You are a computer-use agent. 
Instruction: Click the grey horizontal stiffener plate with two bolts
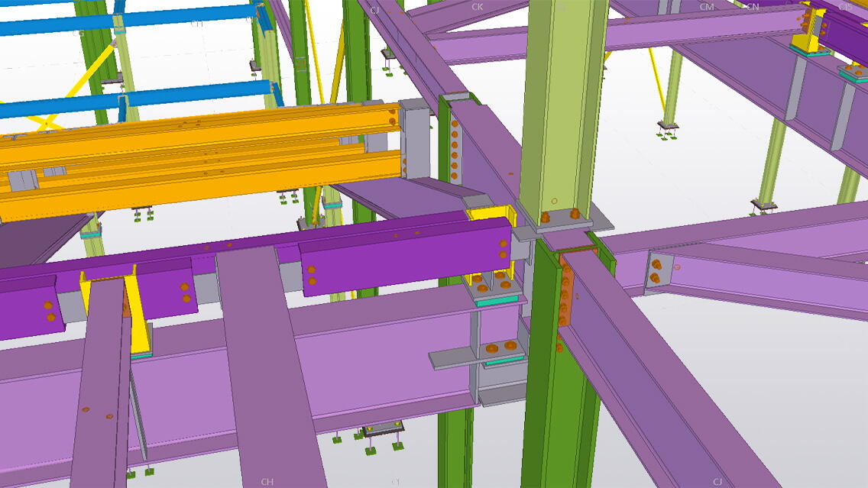478,356
